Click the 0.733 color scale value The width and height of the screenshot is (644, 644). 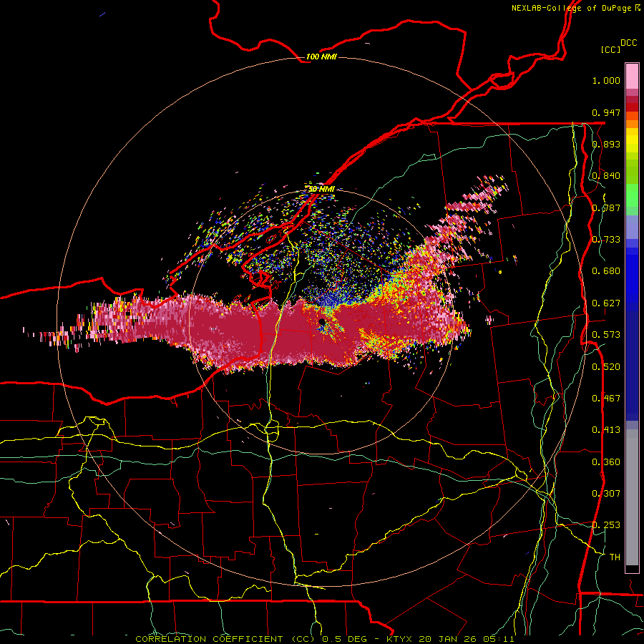606,240
